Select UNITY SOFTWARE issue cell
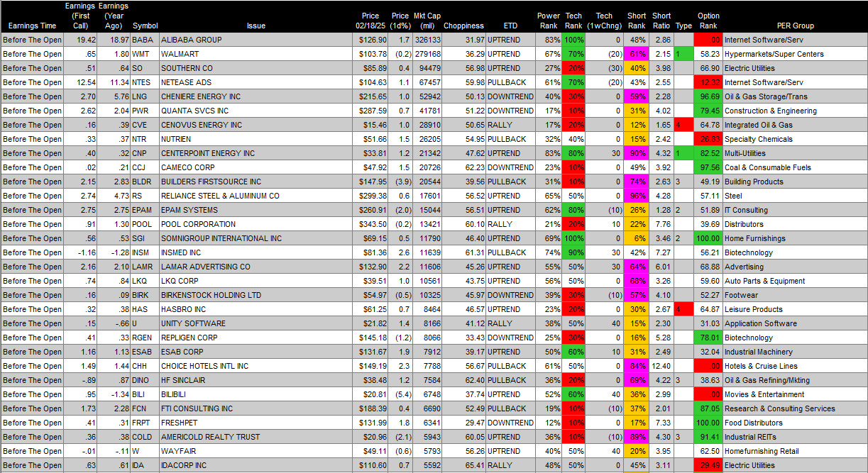The width and height of the screenshot is (868, 473). pyautogui.click(x=256, y=323)
